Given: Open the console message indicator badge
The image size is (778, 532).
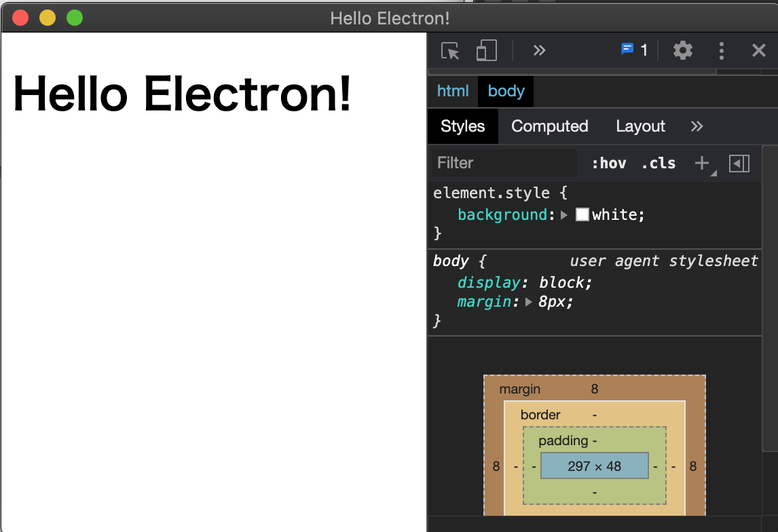Looking at the screenshot, I should click(630, 50).
